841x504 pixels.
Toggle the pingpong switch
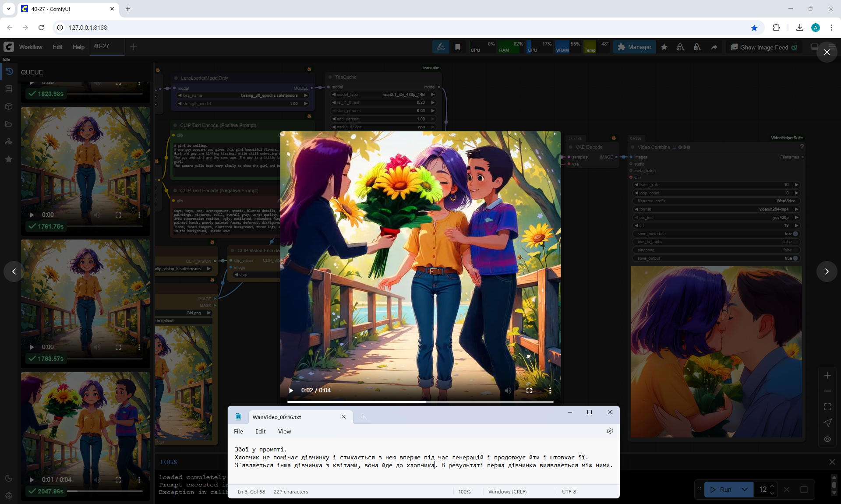click(x=795, y=250)
